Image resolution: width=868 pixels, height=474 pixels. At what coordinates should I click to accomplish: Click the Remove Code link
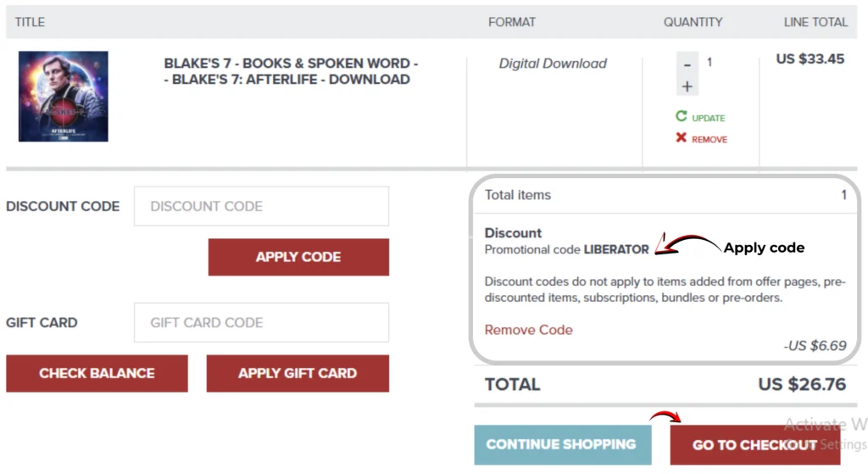(529, 330)
